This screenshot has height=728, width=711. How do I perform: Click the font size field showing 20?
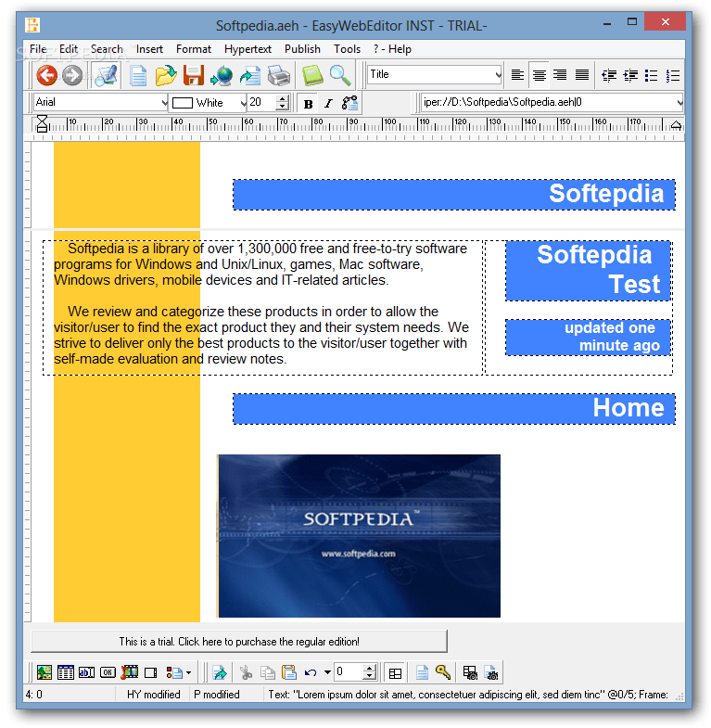(x=261, y=102)
